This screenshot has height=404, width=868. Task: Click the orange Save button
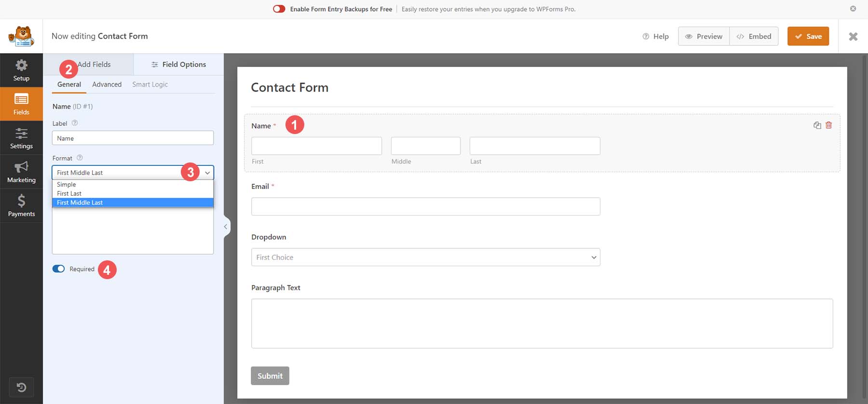point(808,36)
